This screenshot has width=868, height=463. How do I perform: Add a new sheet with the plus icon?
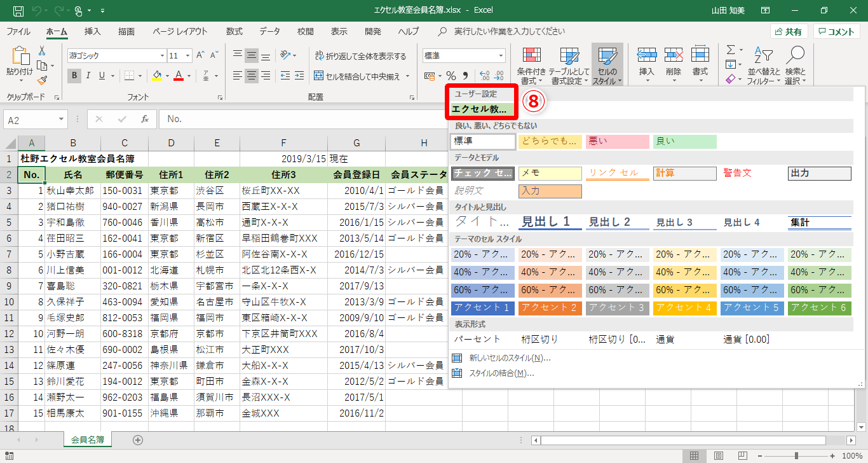click(x=138, y=439)
